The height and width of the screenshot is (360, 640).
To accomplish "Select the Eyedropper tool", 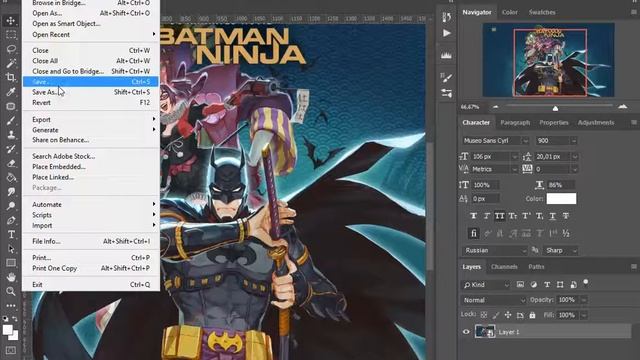I will [x=11, y=92].
